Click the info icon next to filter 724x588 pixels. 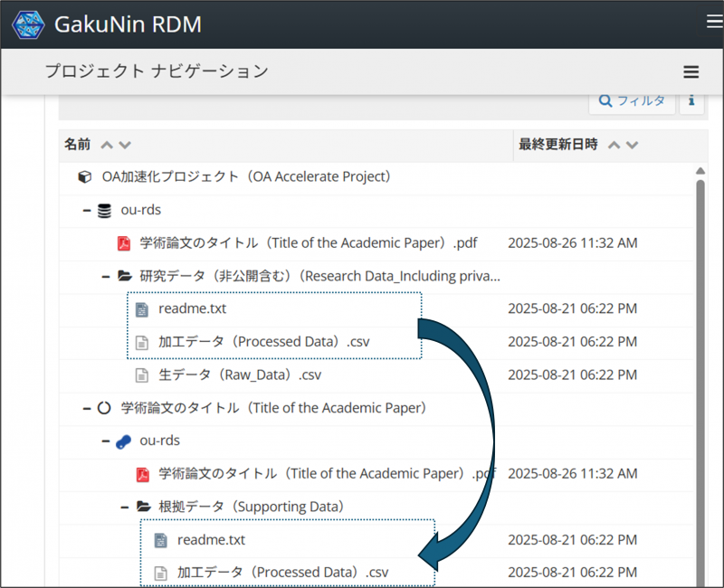pos(691,100)
